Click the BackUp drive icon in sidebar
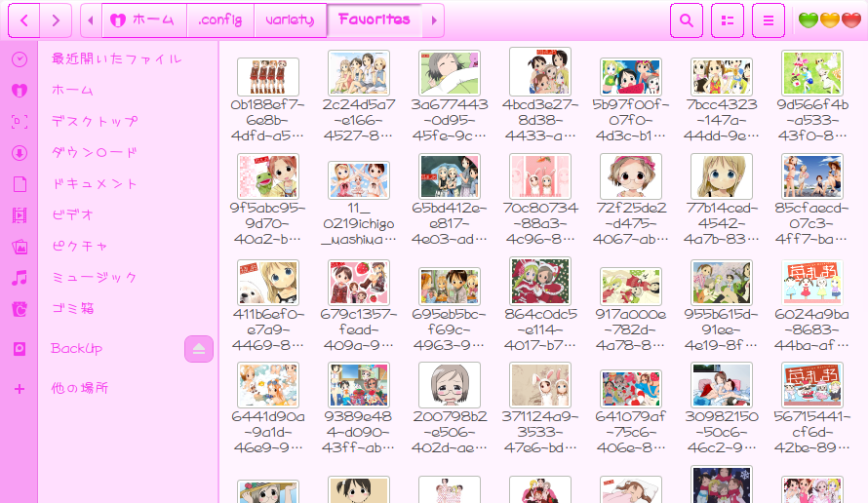 (x=20, y=349)
